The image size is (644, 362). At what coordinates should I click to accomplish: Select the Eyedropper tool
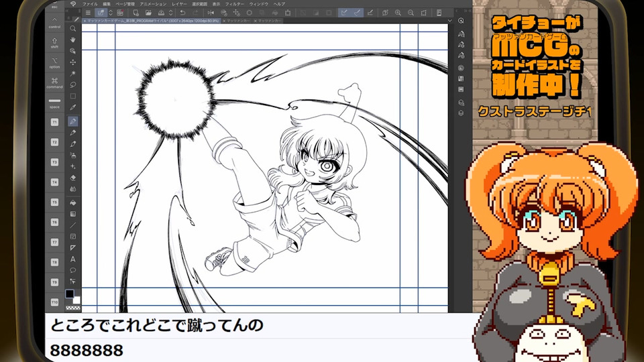click(x=72, y=107)
